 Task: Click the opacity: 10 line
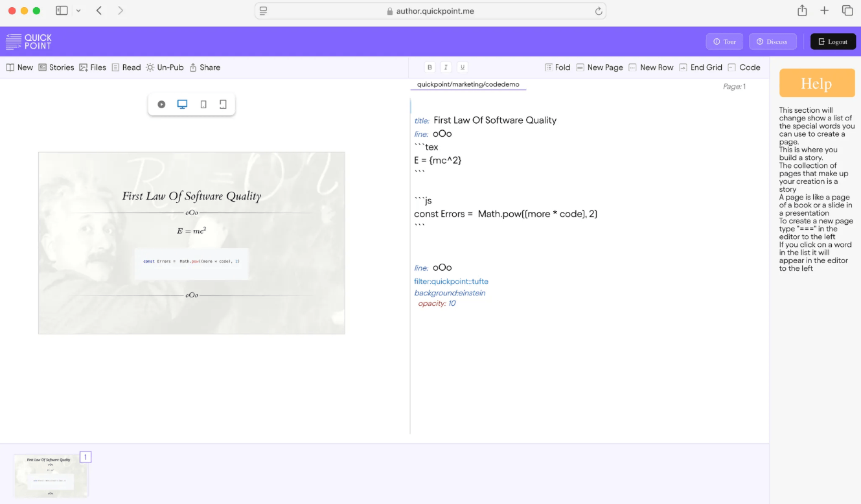(437, 303)
